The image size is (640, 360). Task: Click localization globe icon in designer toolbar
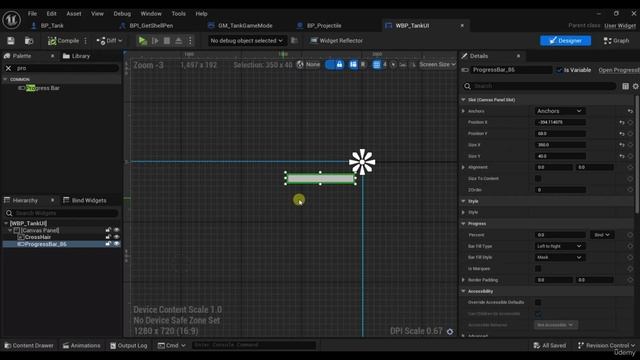coord(300,64)
